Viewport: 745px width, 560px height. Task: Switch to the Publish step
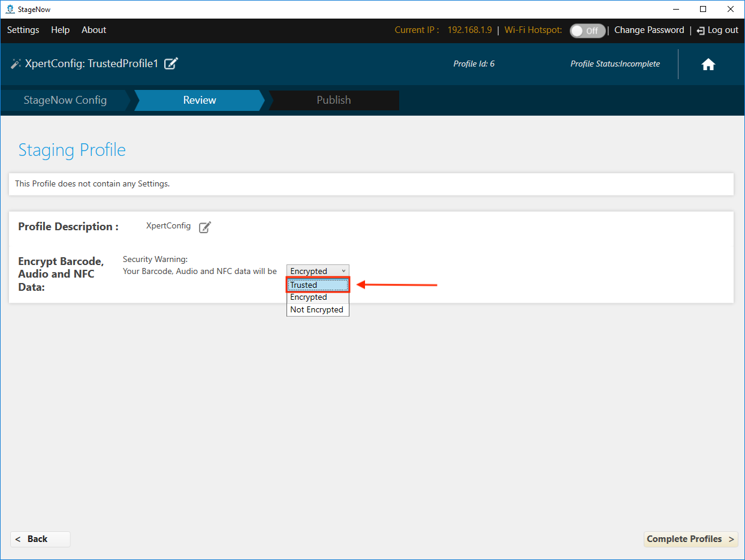(x=333, y=100)
